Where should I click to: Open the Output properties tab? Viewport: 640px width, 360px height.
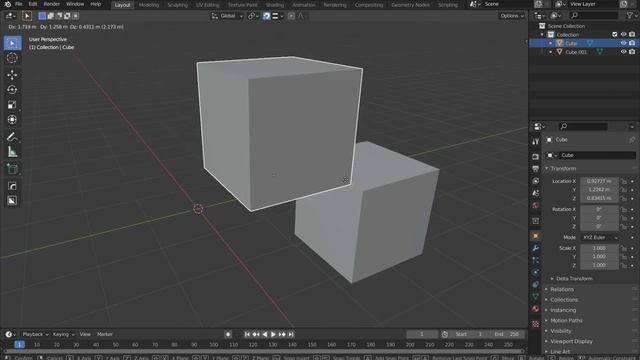536,169
